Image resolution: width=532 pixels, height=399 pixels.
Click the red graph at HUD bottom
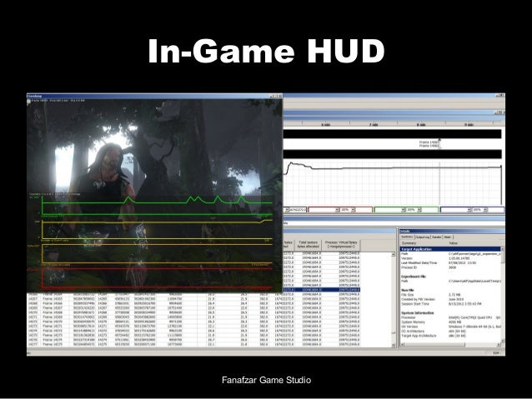coord(157,278)
